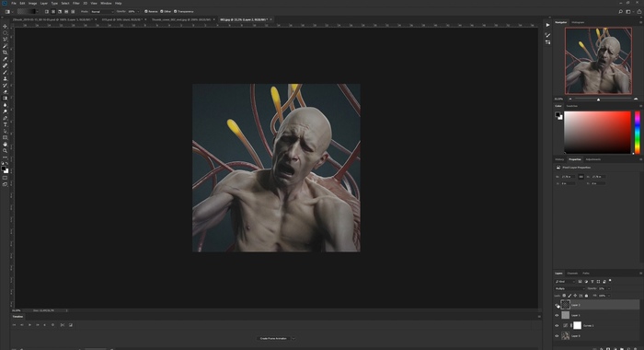Enable the Reverse checkbox

145,12
